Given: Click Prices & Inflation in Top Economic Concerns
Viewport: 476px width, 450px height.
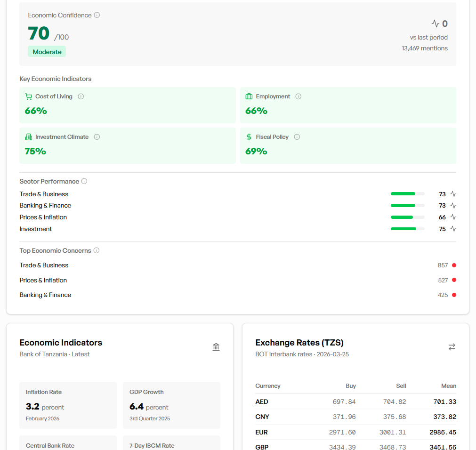Looking at the screenshot, I should click(x=43, y=281).
